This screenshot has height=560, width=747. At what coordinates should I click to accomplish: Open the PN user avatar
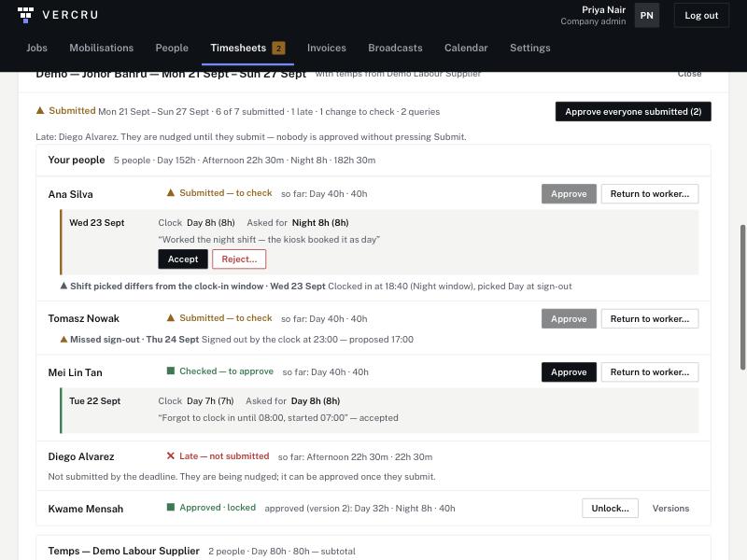coord(646,15)
